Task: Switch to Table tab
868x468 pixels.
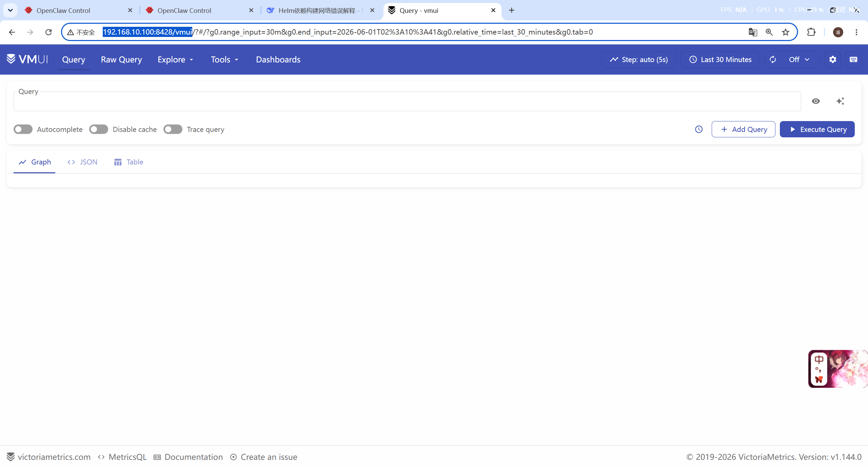Action: click(x=129, y=162)
